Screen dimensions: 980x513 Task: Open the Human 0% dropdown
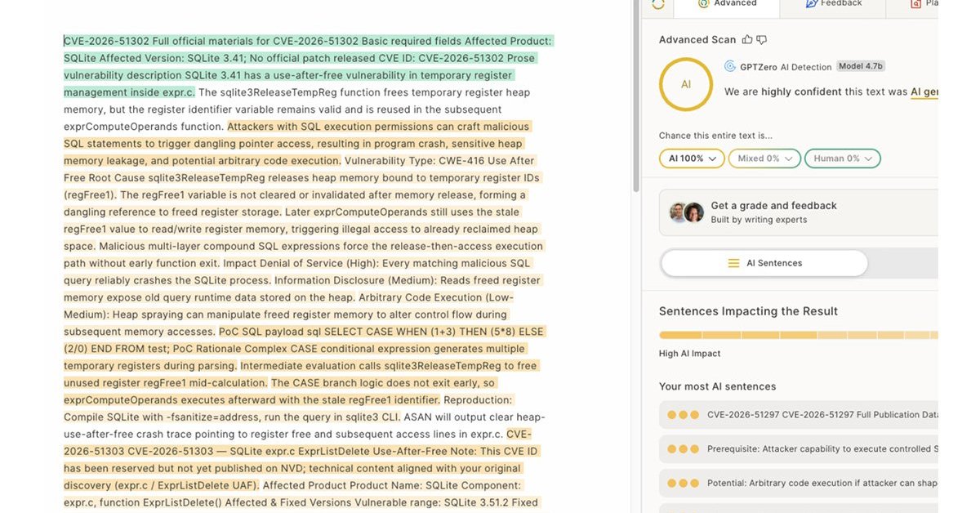[842, 158]
